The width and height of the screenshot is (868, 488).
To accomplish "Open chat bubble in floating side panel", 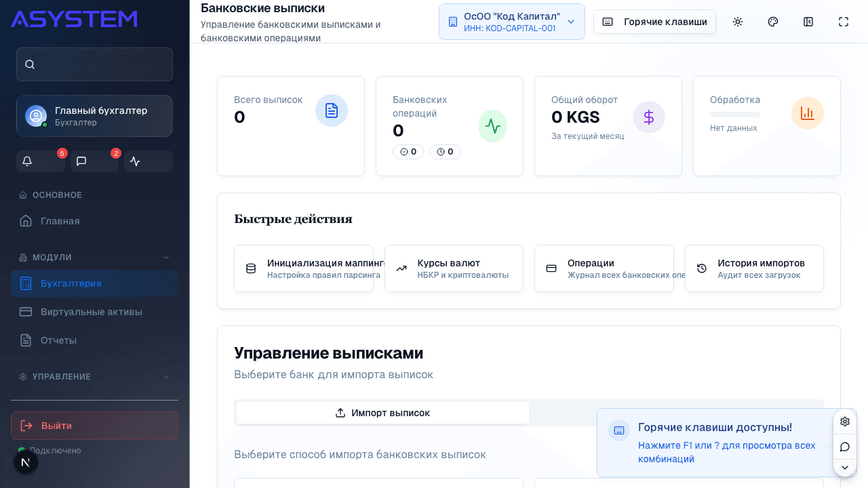I will tap(844, 447).
